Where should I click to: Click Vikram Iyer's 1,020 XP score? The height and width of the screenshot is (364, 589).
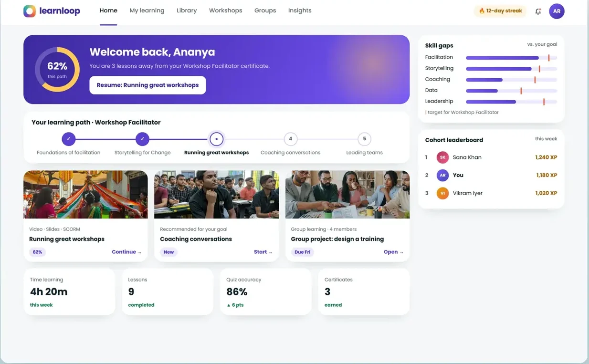click(546, 193)
